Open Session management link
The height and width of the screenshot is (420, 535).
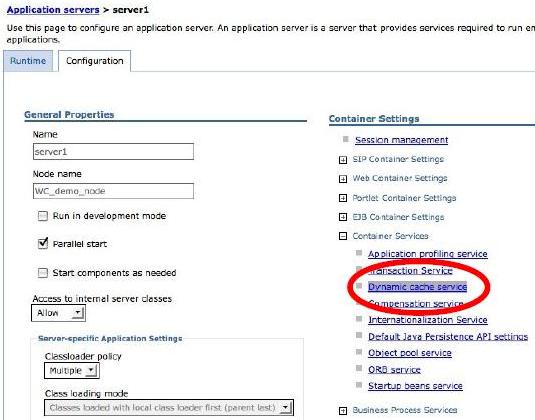[x=402, y=140]
